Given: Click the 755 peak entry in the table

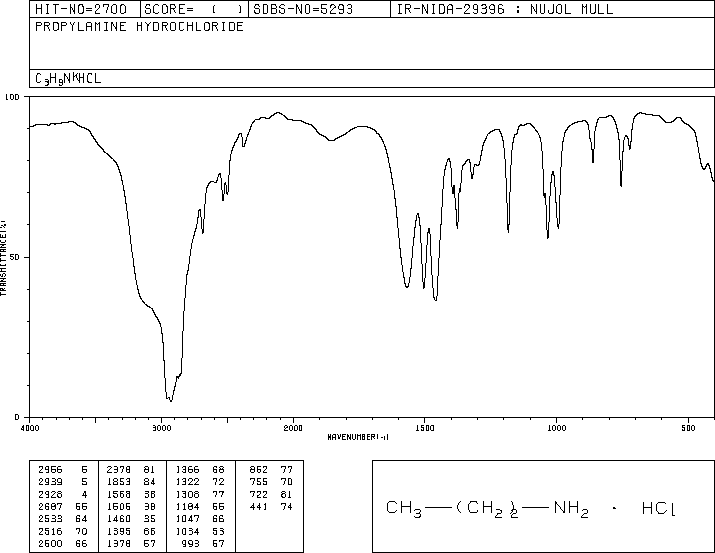Looking at the screenshot, I should tap(271, 482).
